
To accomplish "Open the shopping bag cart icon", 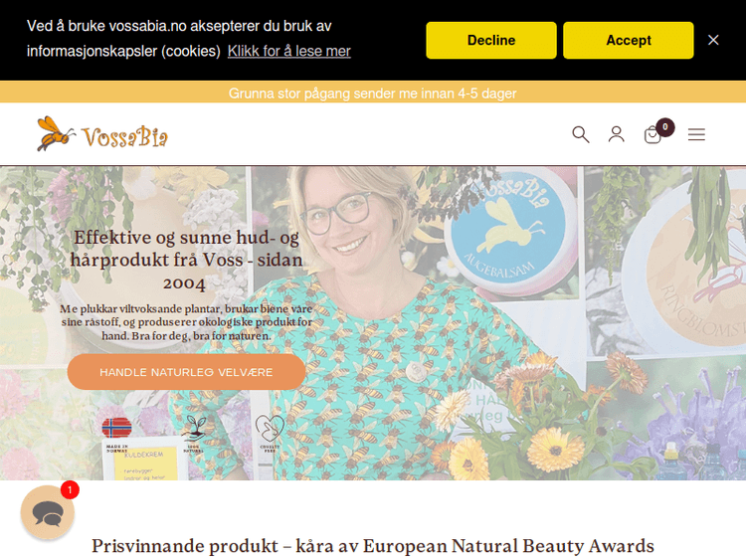I will click(653, 135).
